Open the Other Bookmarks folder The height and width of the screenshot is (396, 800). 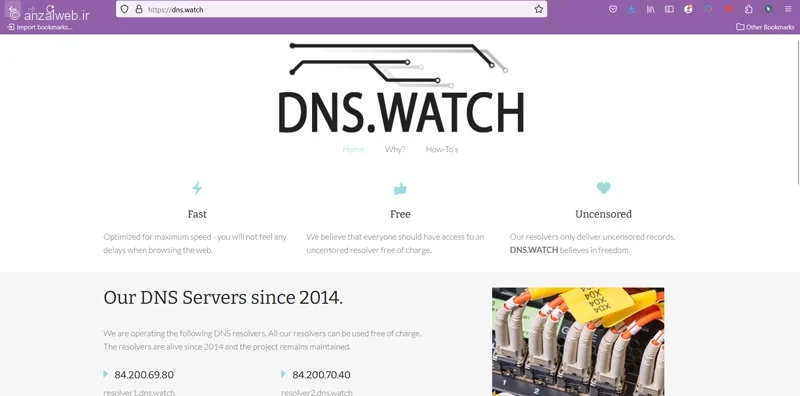click(x=765, y=27)
